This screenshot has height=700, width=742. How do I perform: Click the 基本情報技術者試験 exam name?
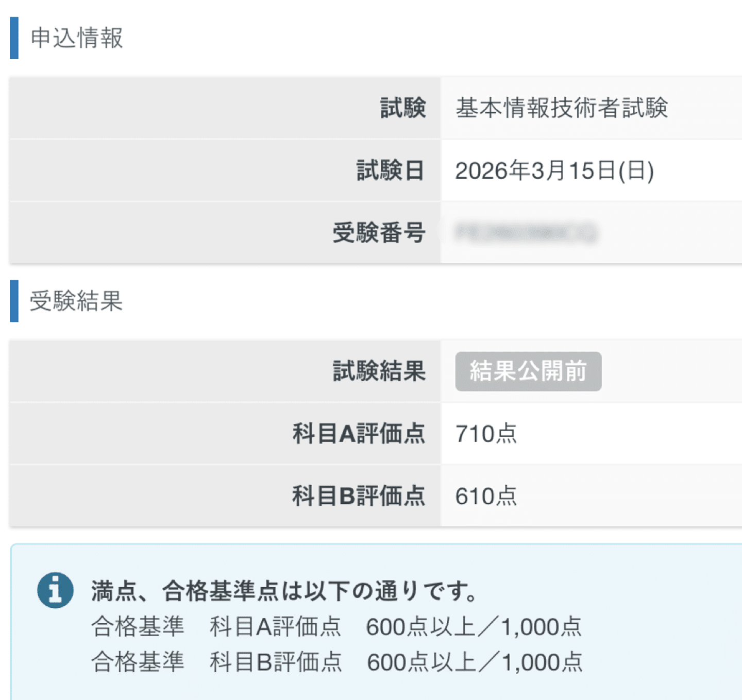click(x=562, y=108)
